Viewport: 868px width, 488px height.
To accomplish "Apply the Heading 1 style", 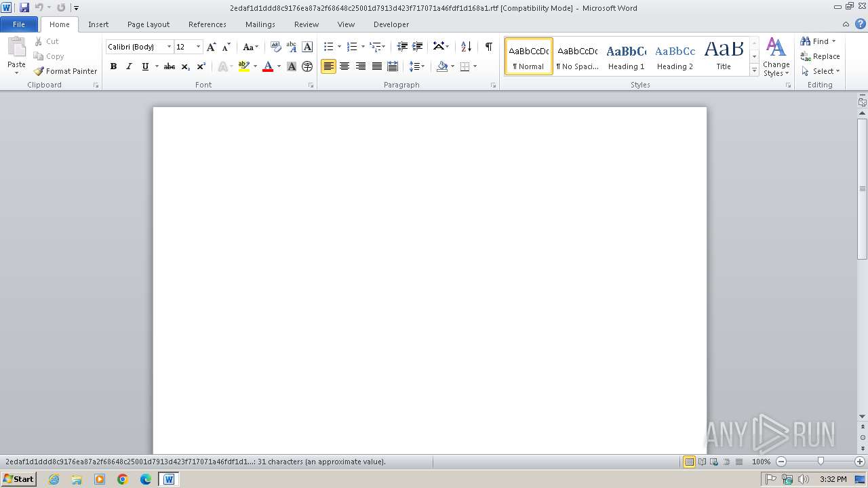I will tap(626, 56).
